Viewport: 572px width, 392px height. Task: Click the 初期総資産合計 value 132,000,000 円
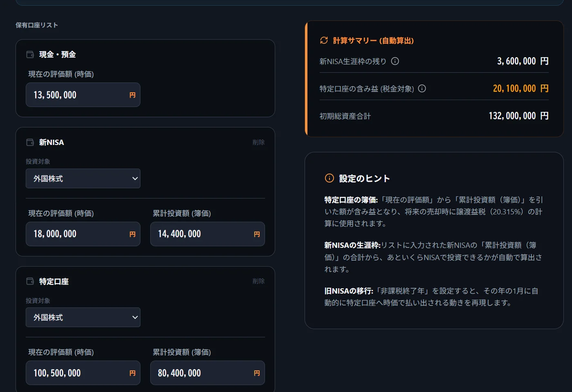519,116
